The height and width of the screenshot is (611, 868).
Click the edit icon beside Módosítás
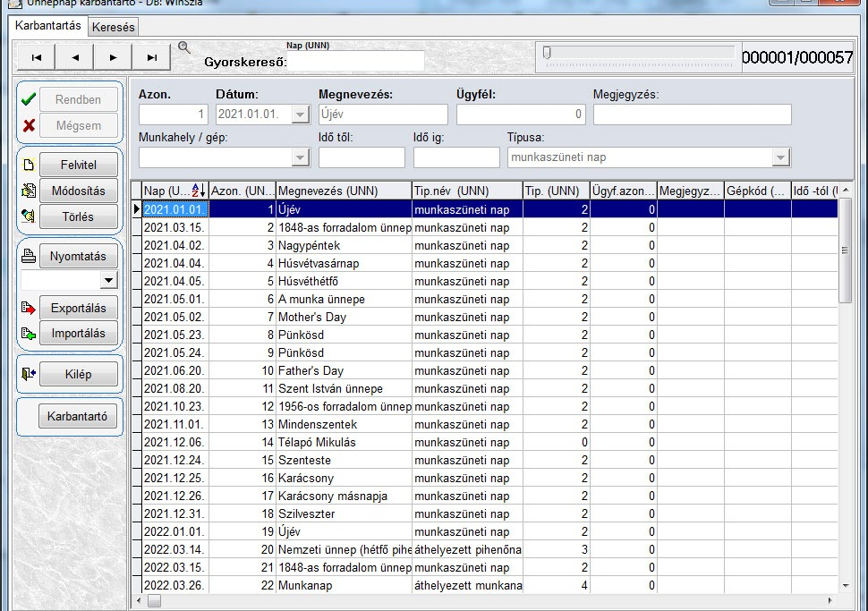point(29,191)
